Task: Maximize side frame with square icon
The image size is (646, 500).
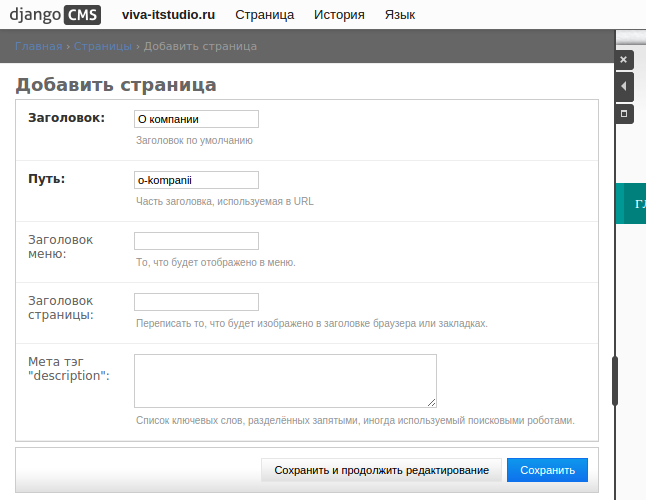Action: [624, 113]
